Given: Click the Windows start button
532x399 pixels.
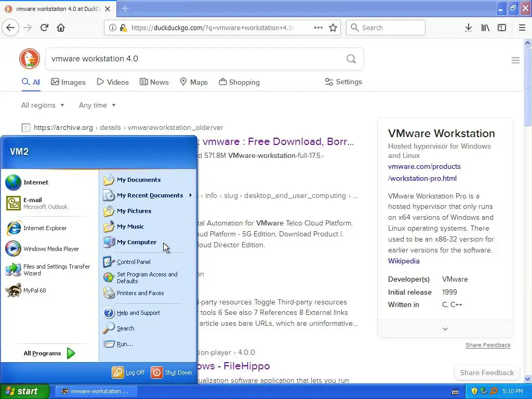Looking at the screenshot, I should (24, 391).
